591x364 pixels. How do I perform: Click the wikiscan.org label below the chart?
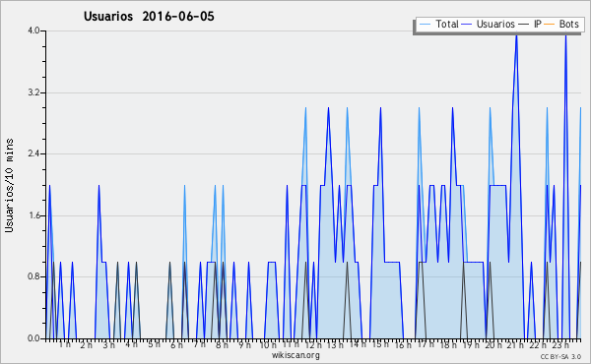point(295,355)
